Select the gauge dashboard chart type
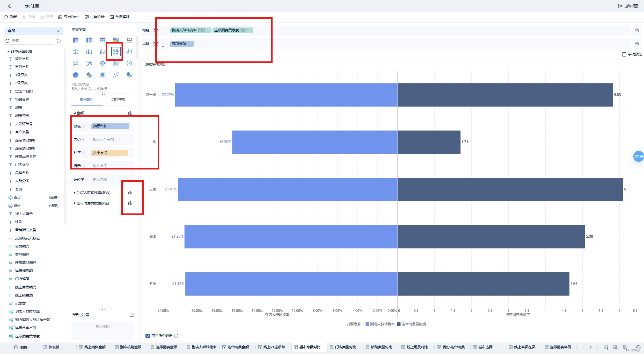This screenshot has width=644, height=354. click(129, 63)
